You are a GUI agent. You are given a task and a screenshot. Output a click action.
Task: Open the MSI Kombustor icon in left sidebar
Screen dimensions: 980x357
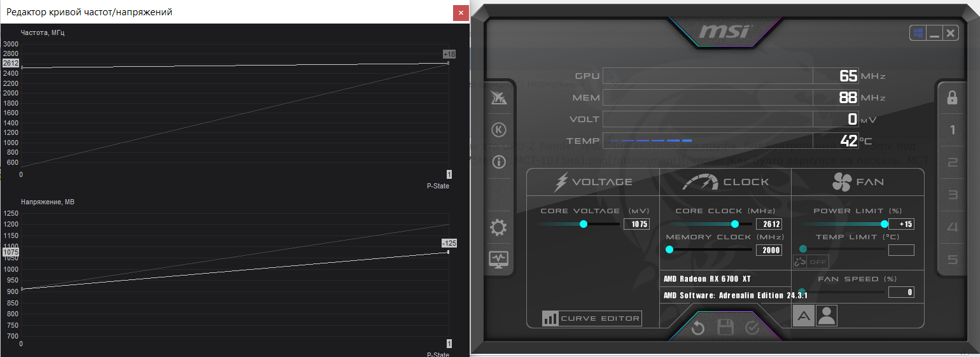[x=499, y=99]
